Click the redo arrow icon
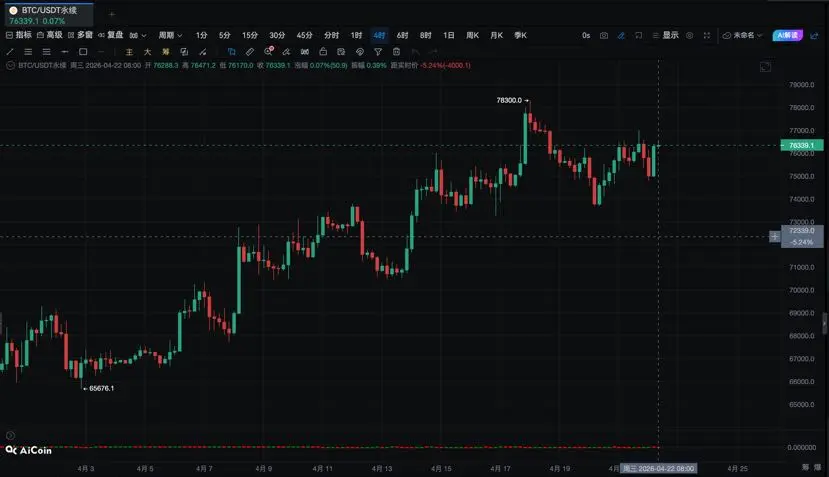The height and width of the screenshot is (477, 829). click(x=434, y=52)
